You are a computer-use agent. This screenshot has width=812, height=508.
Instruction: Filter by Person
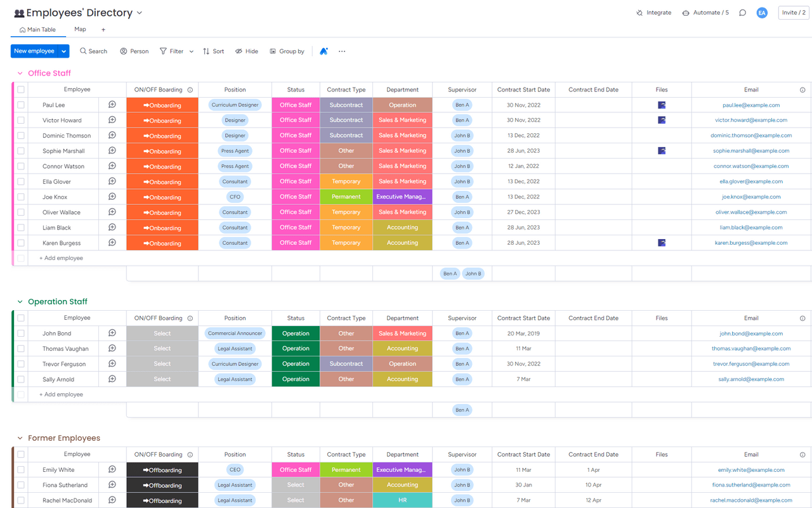134,51
